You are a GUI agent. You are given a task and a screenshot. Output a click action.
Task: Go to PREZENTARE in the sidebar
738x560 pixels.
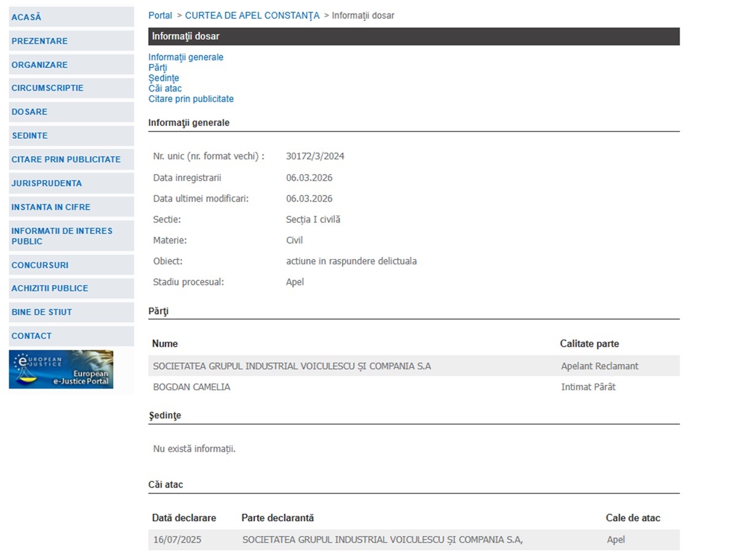click(x=71, y=41)
